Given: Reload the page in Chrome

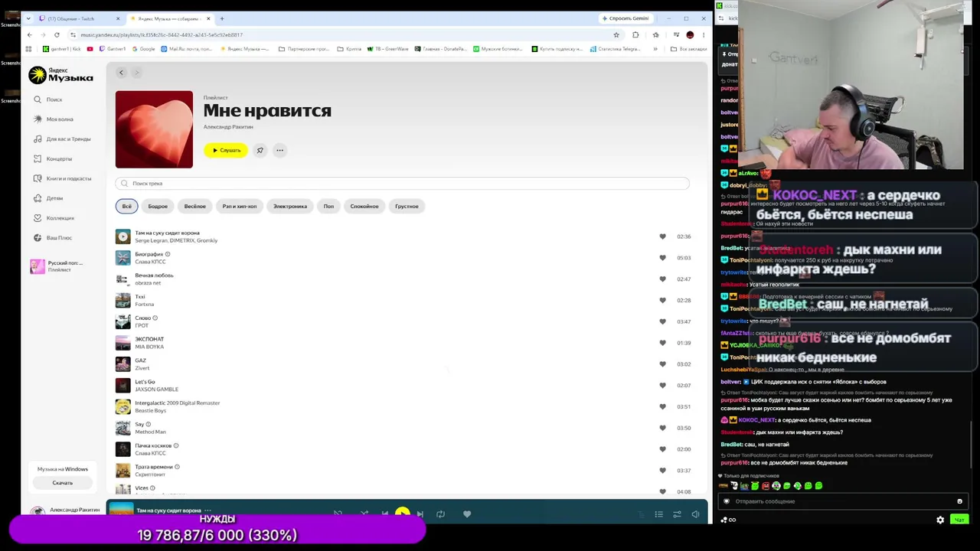Looking at the screenshot, I should [x=57, y=34].
